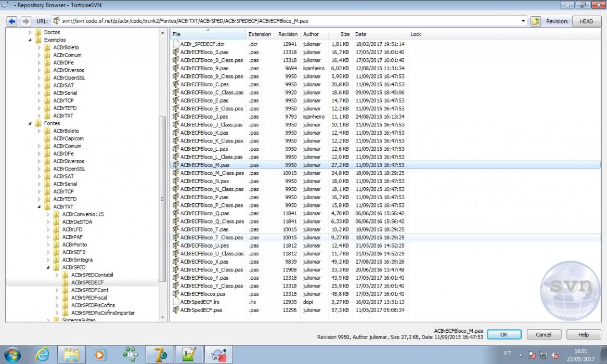Image resolution: width=607 pixels, height=364 pixels.
Task: Click the network tray icon
Action: click(544, 355)
